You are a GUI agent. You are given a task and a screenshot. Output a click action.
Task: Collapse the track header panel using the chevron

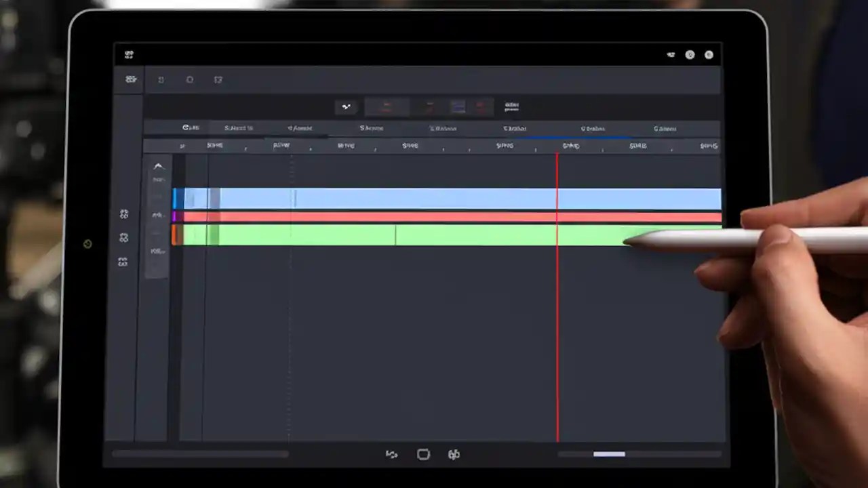(158, 167)
